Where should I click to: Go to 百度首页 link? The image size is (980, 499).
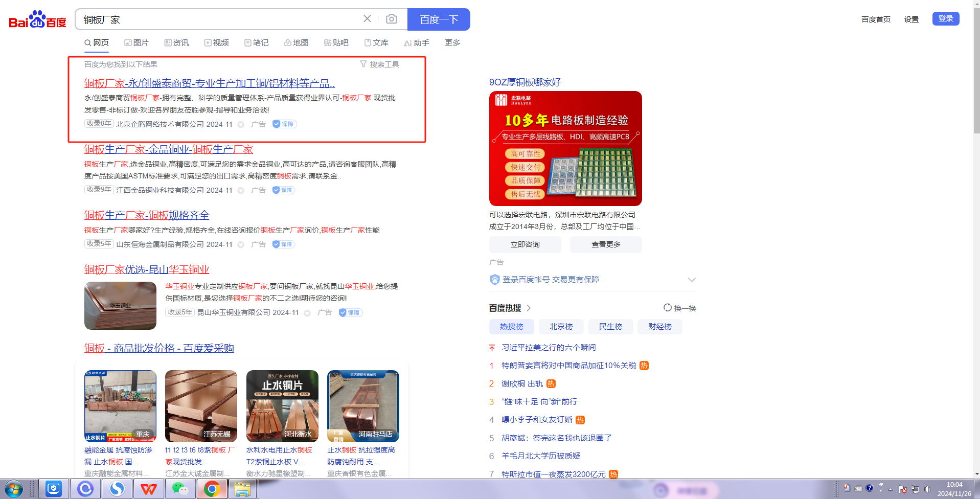pyautogui.click(x=876, y=19)
